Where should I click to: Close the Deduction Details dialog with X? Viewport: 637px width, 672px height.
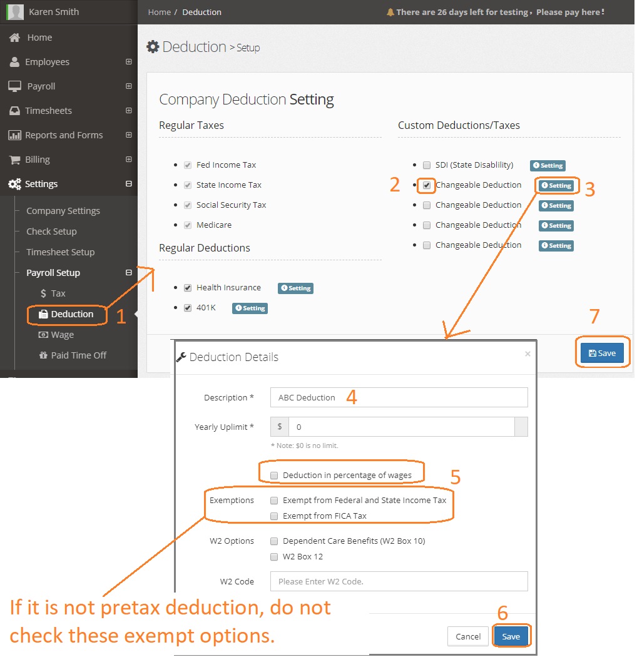click(x=527, y=354)
